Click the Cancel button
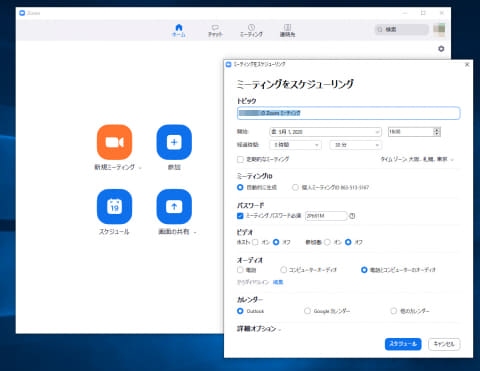The width and height of the screenshot is (480, 371). coord(444,344)
